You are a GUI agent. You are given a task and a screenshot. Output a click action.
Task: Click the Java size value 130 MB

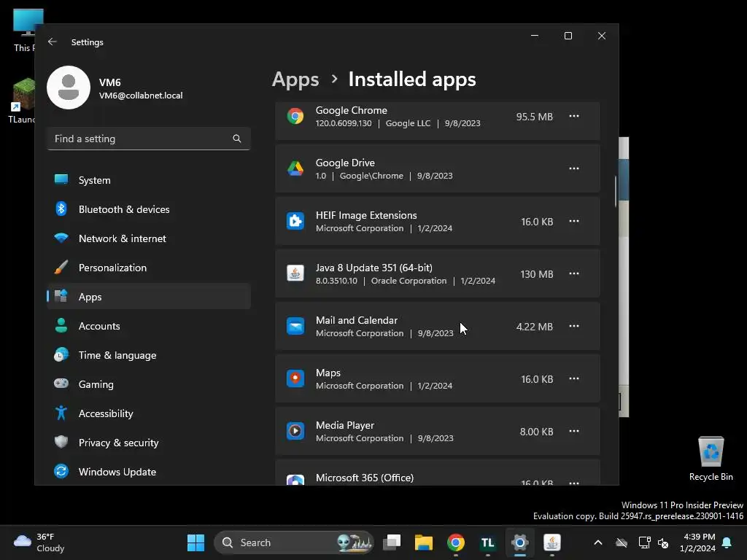(x=536, y=274)
